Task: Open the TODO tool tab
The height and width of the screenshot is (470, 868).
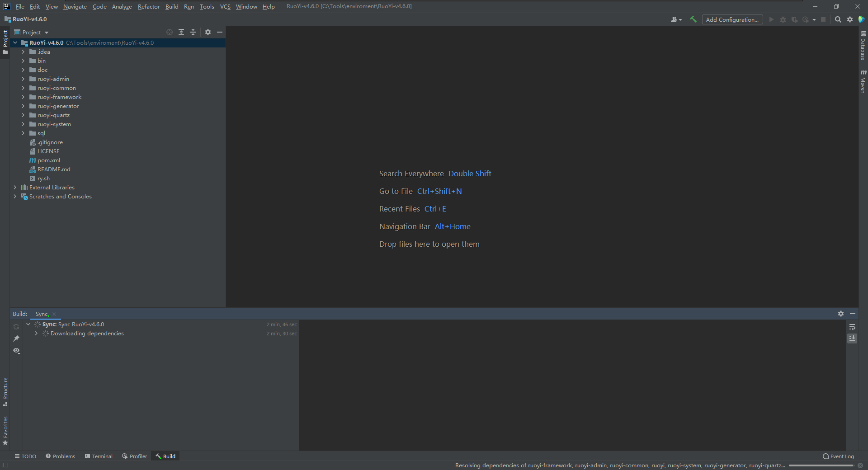Action: [25, 456]
